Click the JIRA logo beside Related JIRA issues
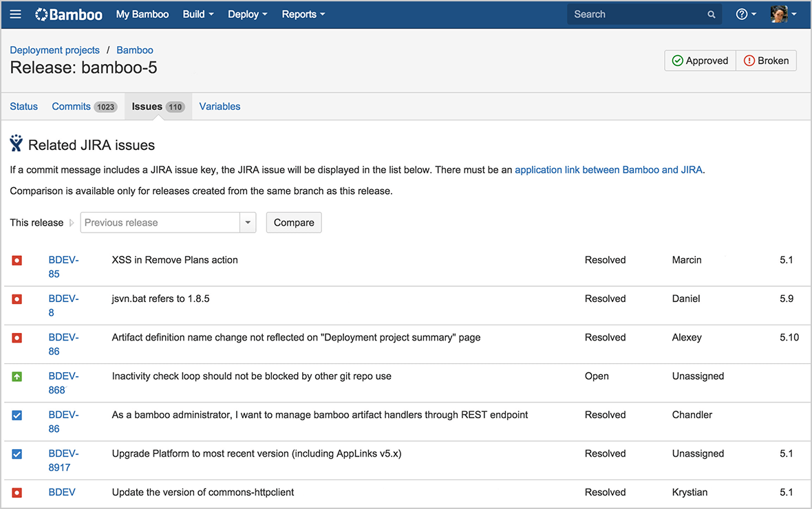 point(16,142)
